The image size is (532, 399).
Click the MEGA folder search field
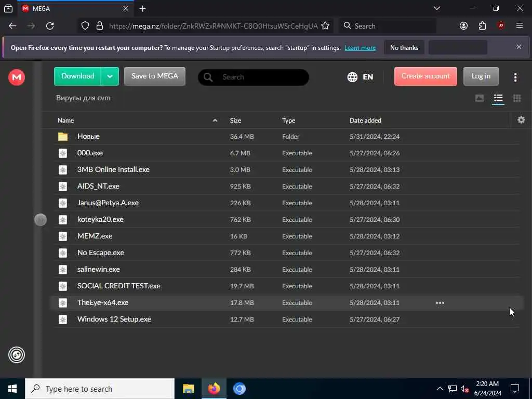(254, 77)
